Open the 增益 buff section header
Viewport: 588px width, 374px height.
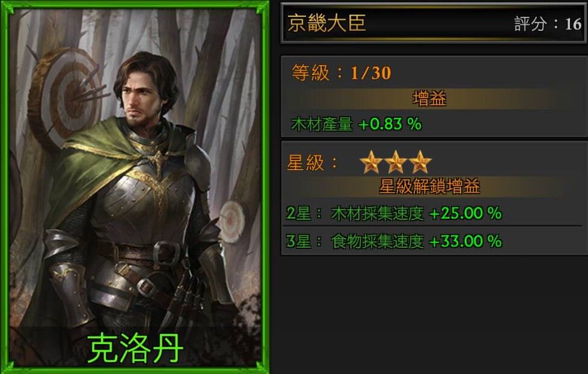pos(429,99)
